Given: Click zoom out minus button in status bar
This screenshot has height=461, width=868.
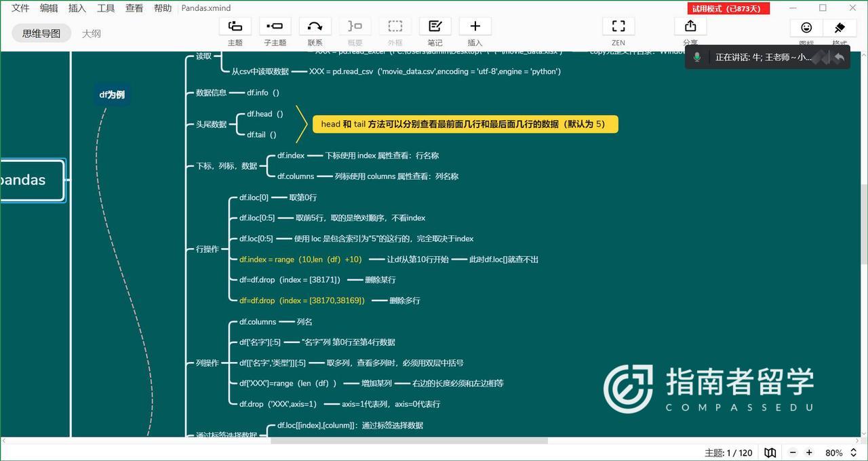Looking at the screenshot, I should pyautogui.click(x=791, y=452).
